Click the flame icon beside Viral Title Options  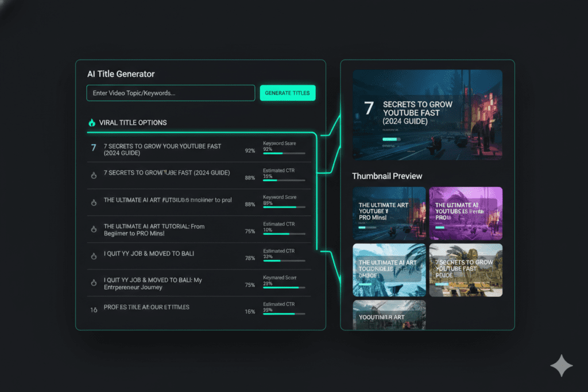click(x=92, y=123)
